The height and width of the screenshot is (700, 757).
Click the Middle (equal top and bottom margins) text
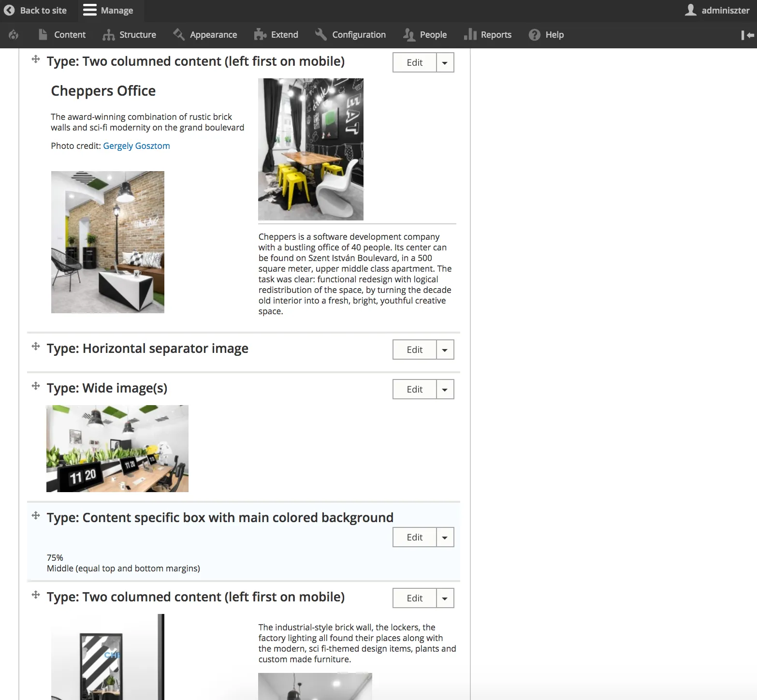click(x=123, y=569)
